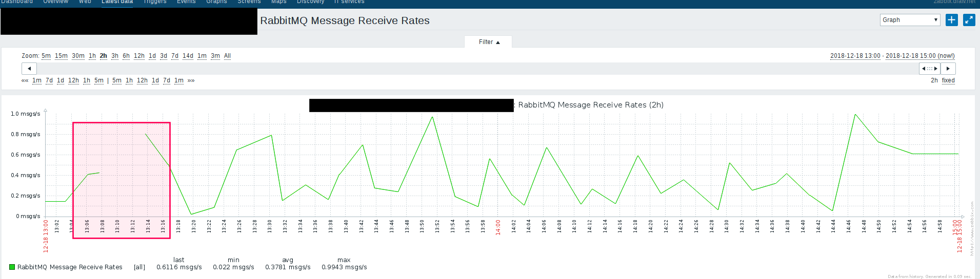Set zoom to 3h
This screenshot has width=980, height=279.
coord(115,56)
